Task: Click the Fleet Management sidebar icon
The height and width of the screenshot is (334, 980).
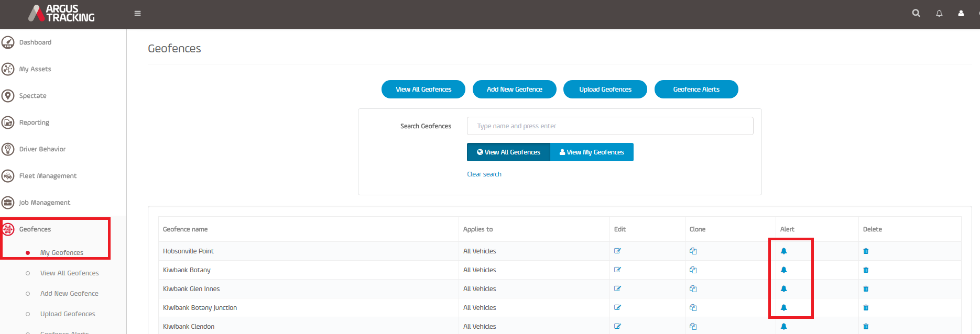Action: (x=8, y=176)
